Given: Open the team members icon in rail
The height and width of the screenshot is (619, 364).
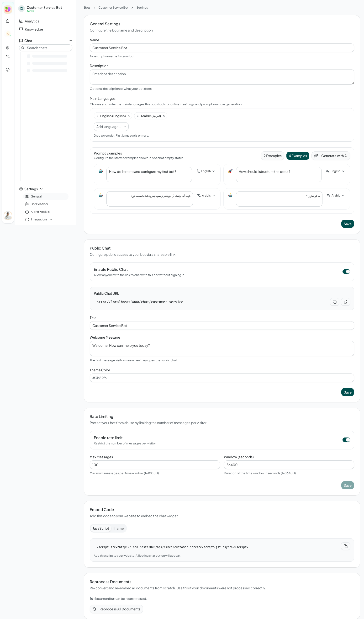Looking at the screenshot, I should click(x=8, y=57).
